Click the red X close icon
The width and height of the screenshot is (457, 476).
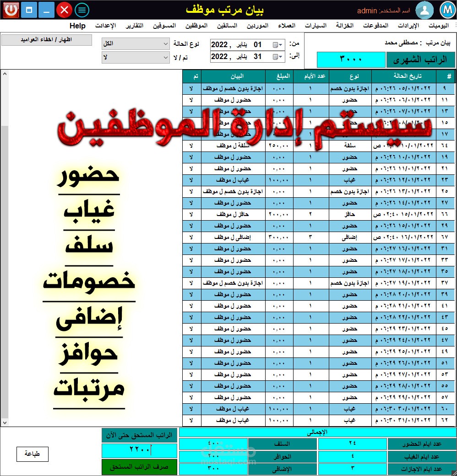click(64, 10)
